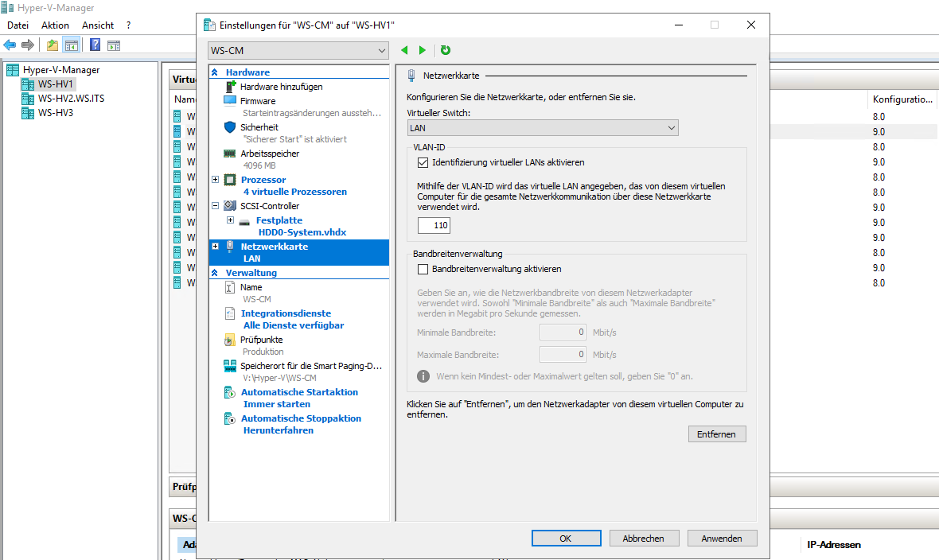This screenshot has width=939, height=560.
Task: Click the Integrationsdienste icon
Action: tap(230, 313)
